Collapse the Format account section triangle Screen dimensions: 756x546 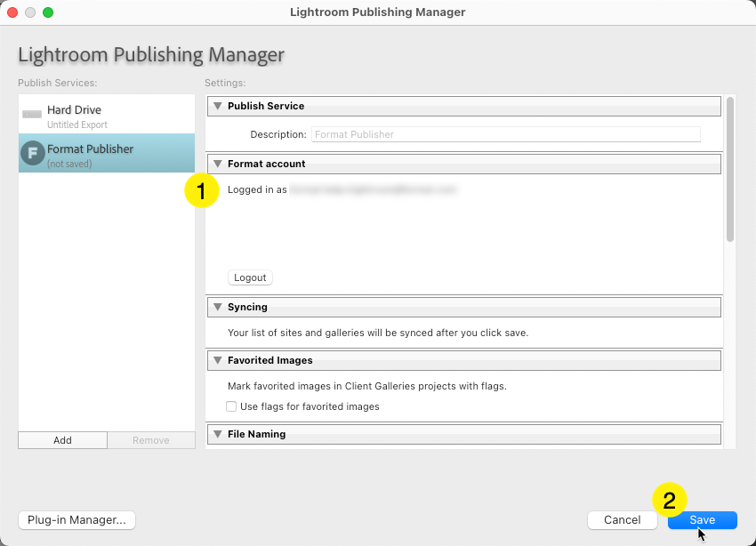(218, 164)
